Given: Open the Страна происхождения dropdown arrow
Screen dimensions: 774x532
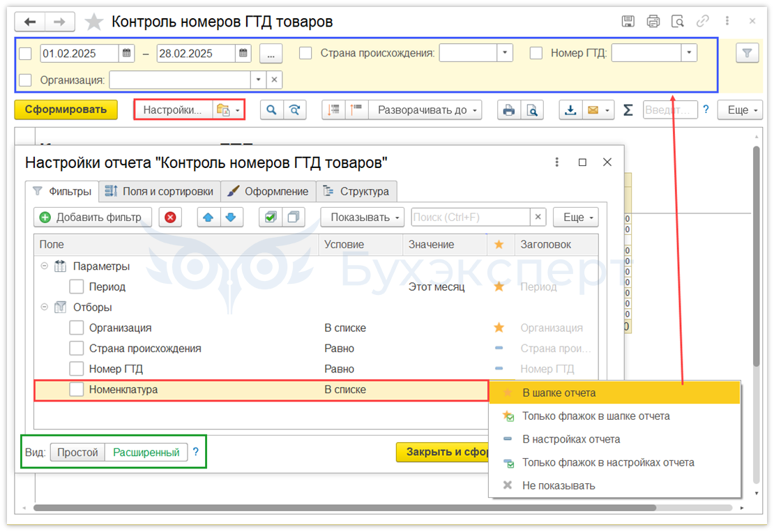Looking at the screenshot, I should 504,52.
